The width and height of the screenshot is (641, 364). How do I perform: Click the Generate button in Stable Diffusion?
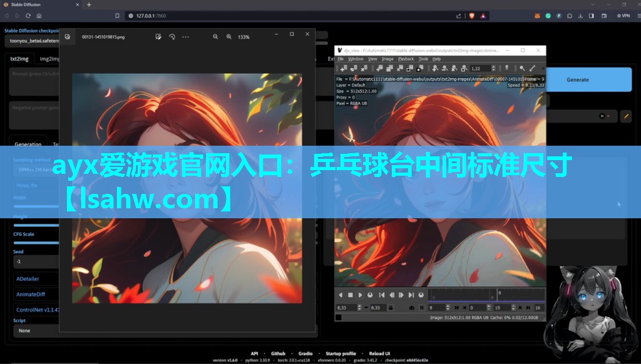click(577, 79)
